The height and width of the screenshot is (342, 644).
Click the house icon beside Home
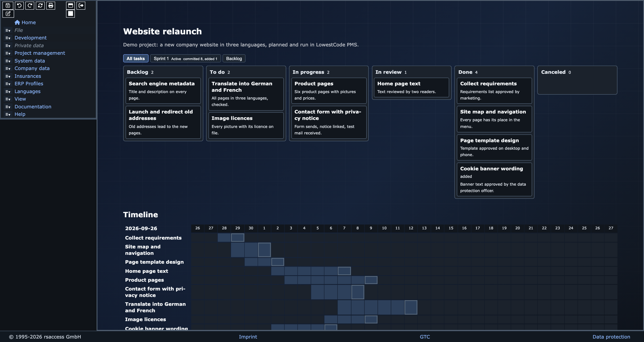pyautogui.click(x=17, y=22)
